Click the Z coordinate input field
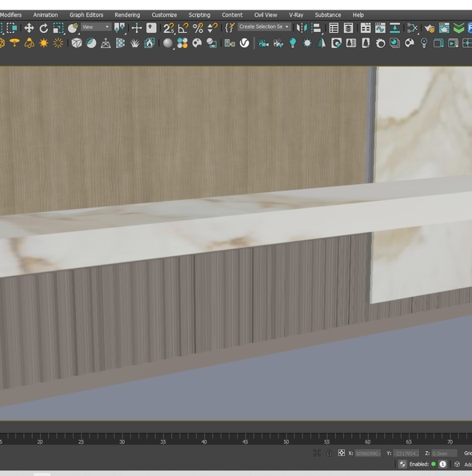 [444, 454]
